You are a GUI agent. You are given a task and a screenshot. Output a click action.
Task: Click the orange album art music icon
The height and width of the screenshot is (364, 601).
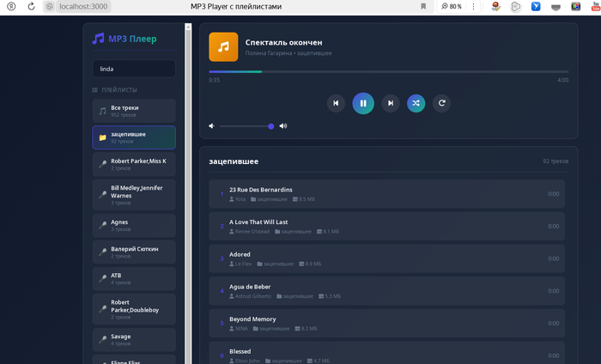coord(223,47)
